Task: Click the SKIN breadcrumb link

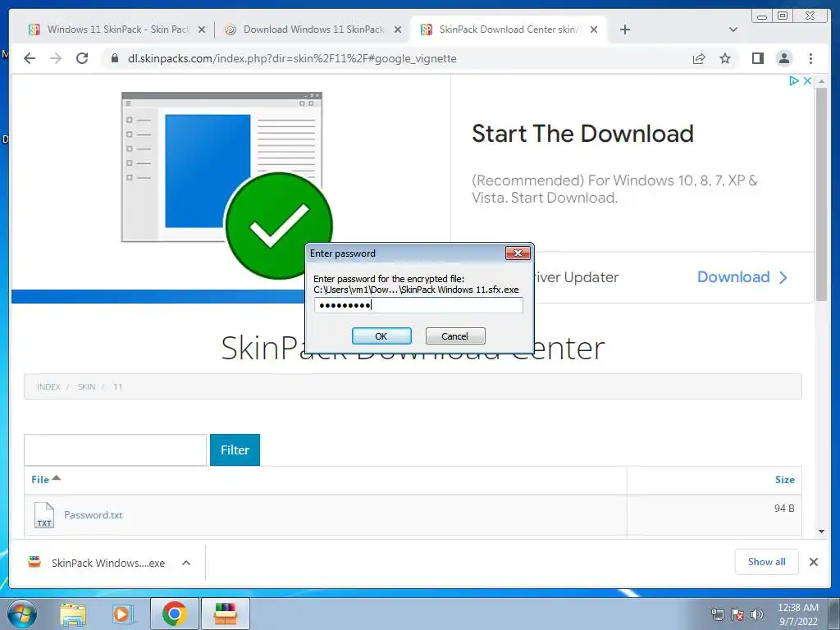Action: 86,387
